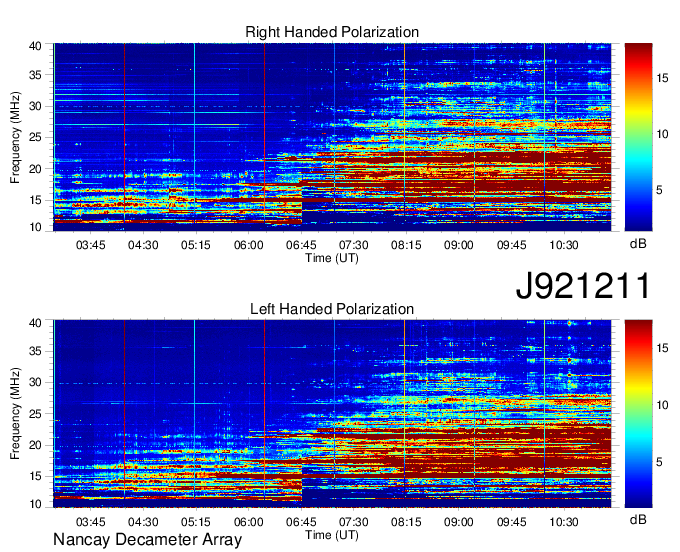Viewport: 680px width, 552px height.
Task: Click the 15 MHz tick on the Right Handed plot
Action: point(35,200)
